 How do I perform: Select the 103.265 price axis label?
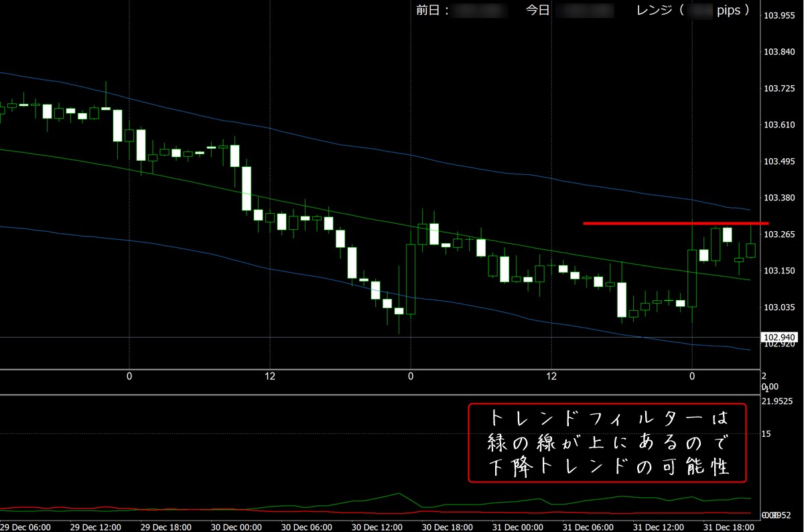[779, 235]
